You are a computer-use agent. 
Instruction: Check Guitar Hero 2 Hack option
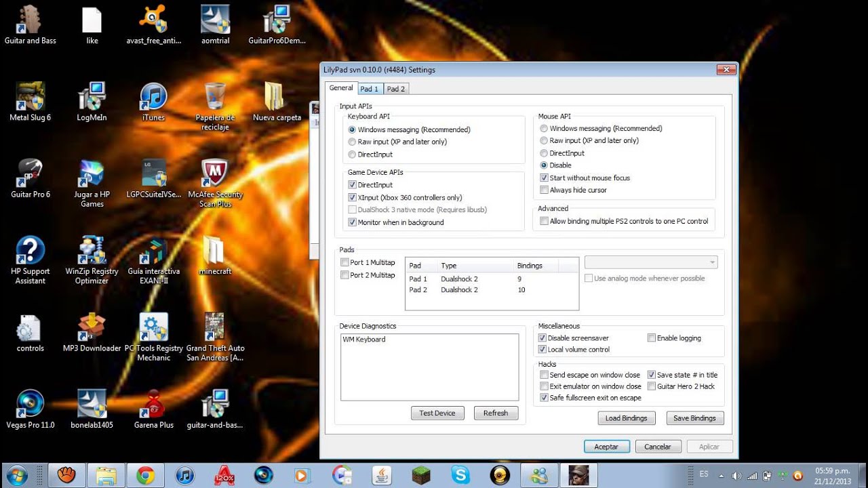click(652, 386)
